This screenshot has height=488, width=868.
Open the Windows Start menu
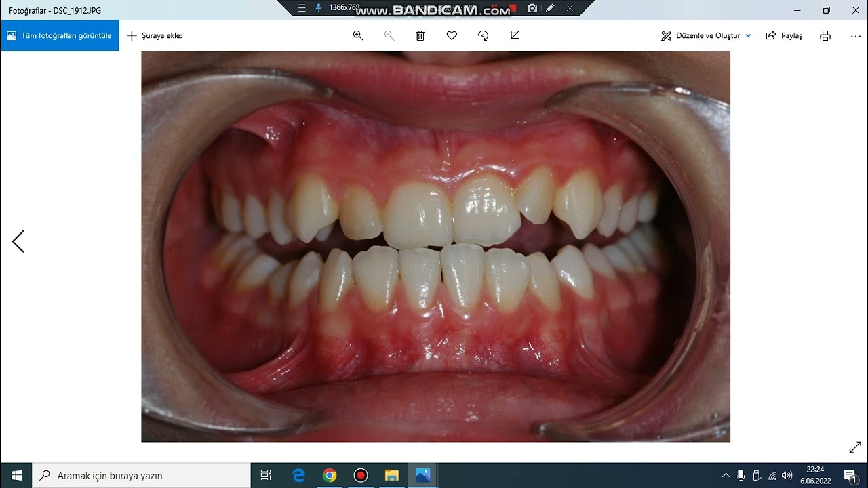[x=16, y=476]
